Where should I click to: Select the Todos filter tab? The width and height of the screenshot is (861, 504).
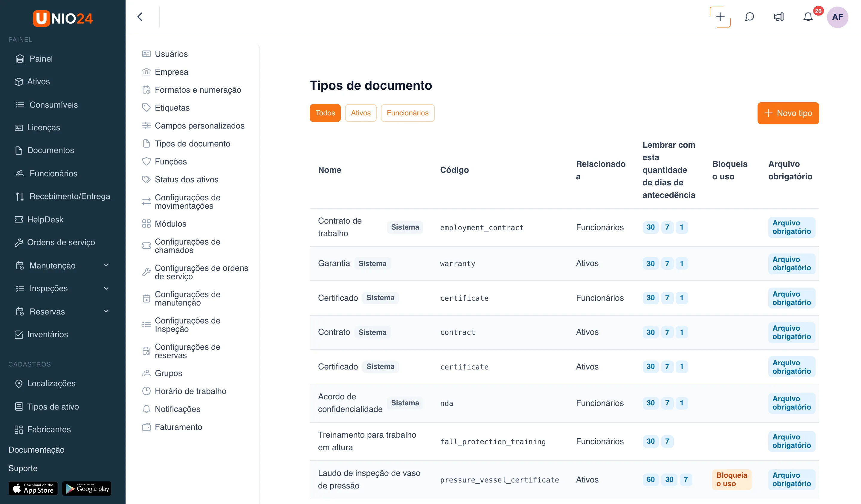tap(325, 113)
